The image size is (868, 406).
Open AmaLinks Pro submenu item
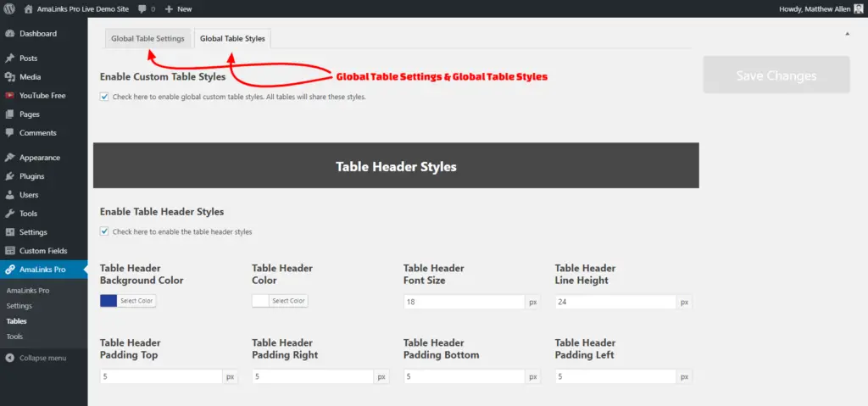(28, 290)
